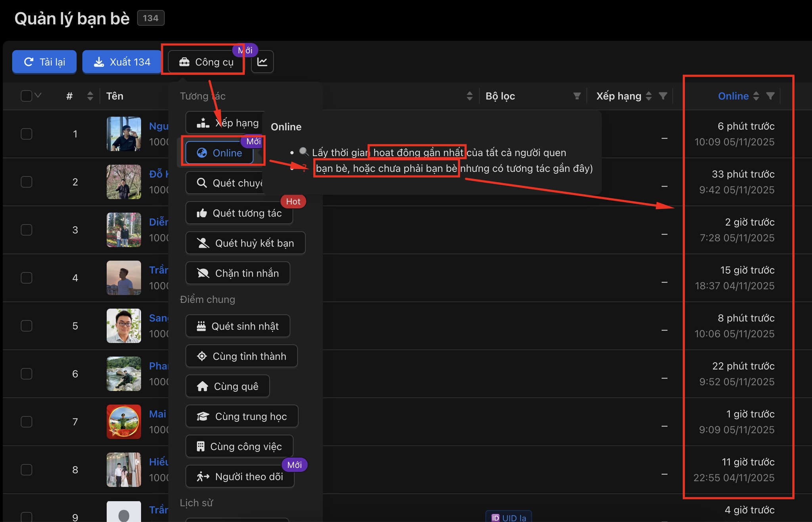
Task: Open the statistics chart icon button
Action: [262, 62]
